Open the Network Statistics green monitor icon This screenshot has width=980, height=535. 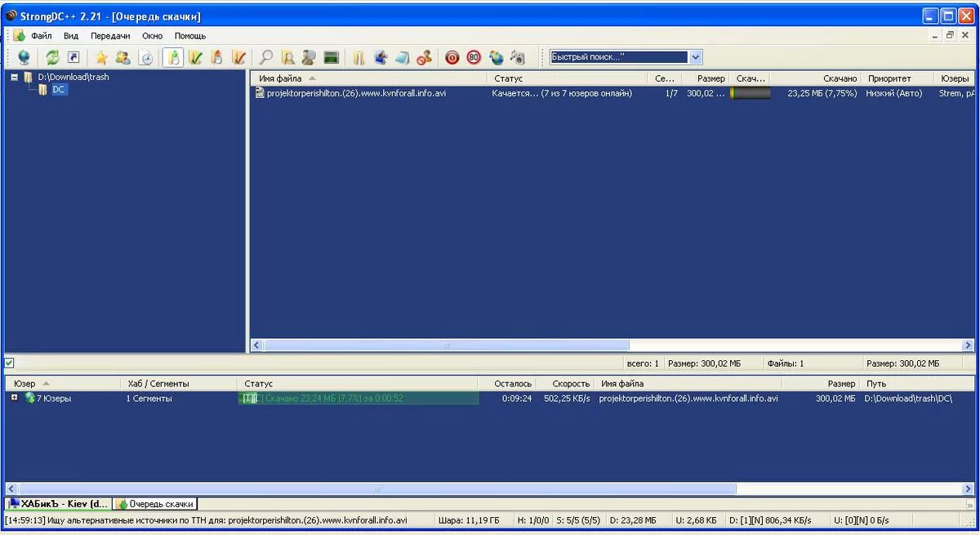331,57
